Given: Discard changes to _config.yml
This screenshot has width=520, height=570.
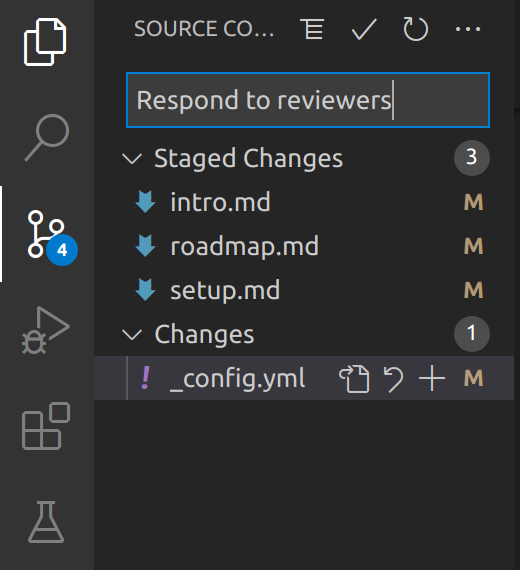Looking at the screenshot, I should pyautogui.click(x=393, y=379).
